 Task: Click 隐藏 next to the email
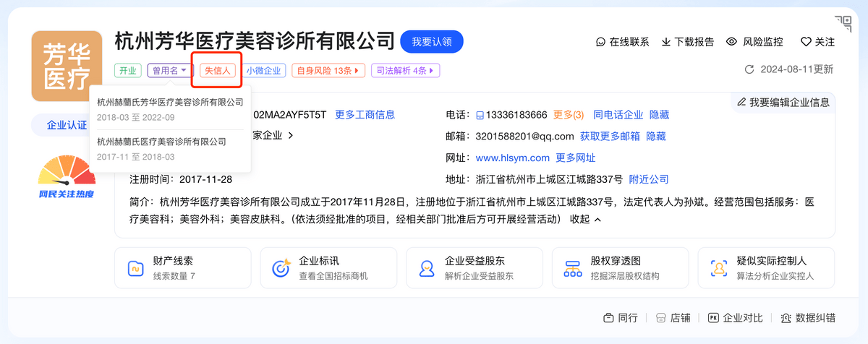coord(656,136)
